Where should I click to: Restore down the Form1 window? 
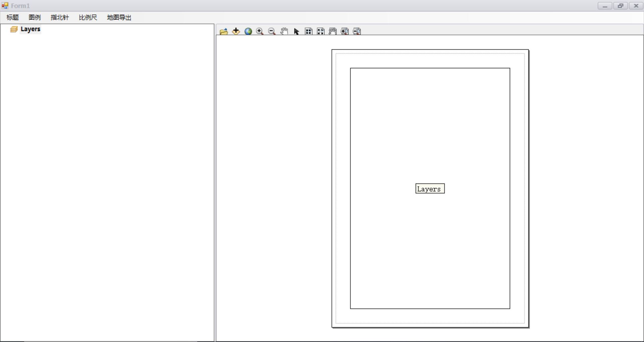621,6
